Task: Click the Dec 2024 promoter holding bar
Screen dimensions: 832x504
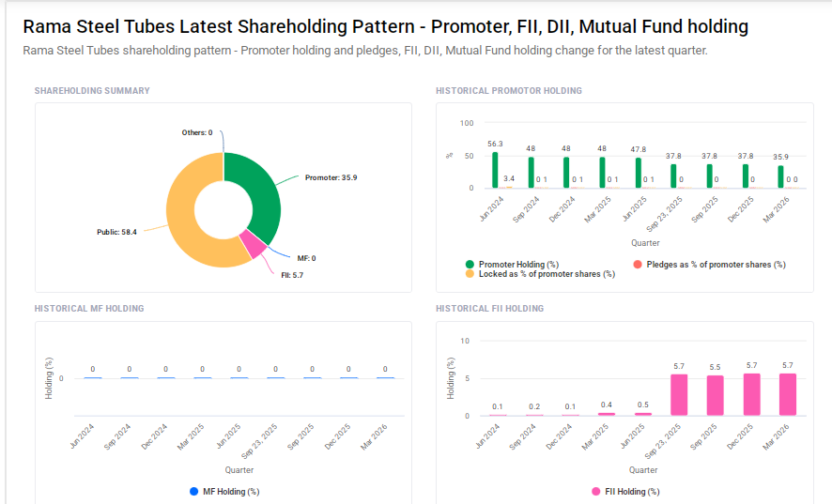Action: tap(566, 173)
